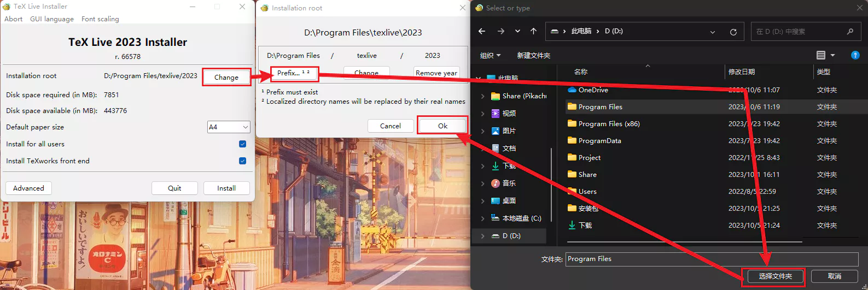Open the Font scaling menu

[100, 19]
